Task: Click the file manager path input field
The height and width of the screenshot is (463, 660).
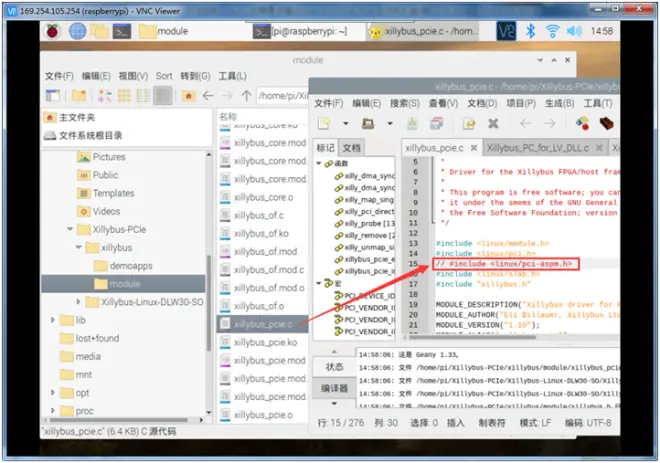Action: click(282, 96)
